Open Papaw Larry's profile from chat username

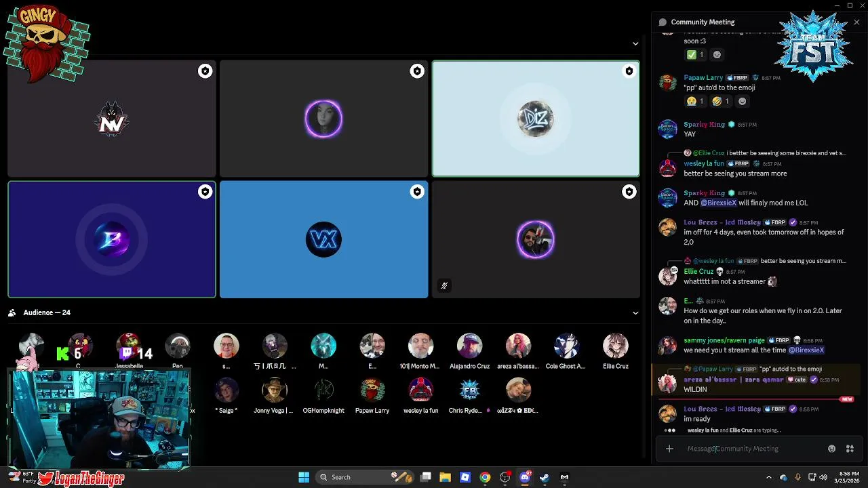tap(703, 78)
